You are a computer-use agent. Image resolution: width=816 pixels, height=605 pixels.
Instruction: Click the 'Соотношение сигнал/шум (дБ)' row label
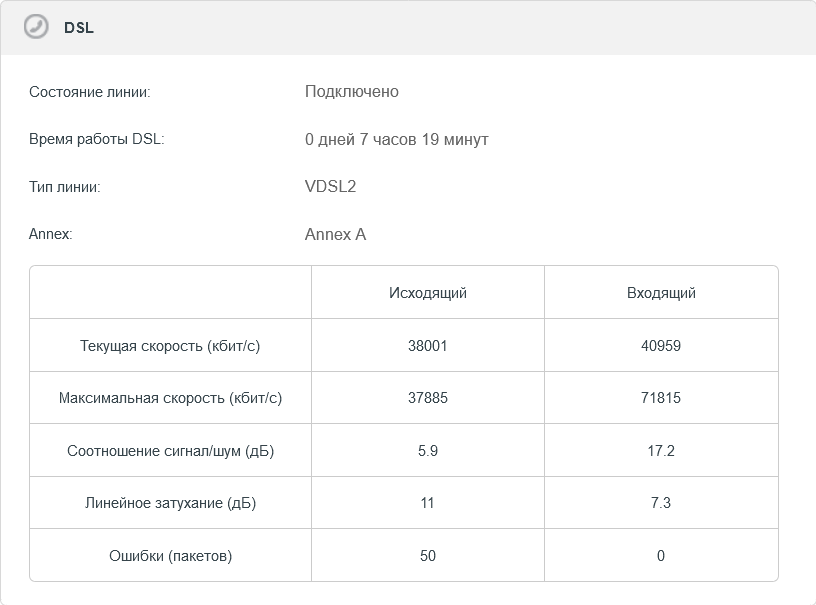click(x=170, y=451)
